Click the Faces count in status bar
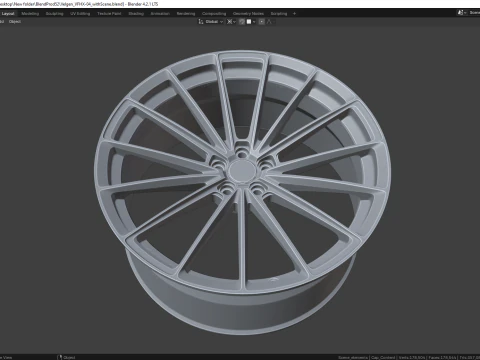 442,357
